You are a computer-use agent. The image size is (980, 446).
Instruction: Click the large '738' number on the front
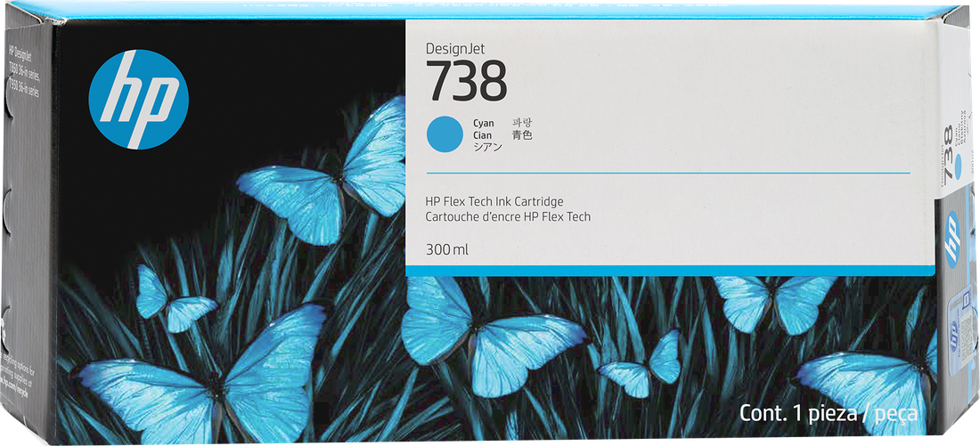(x=467, y=82)
